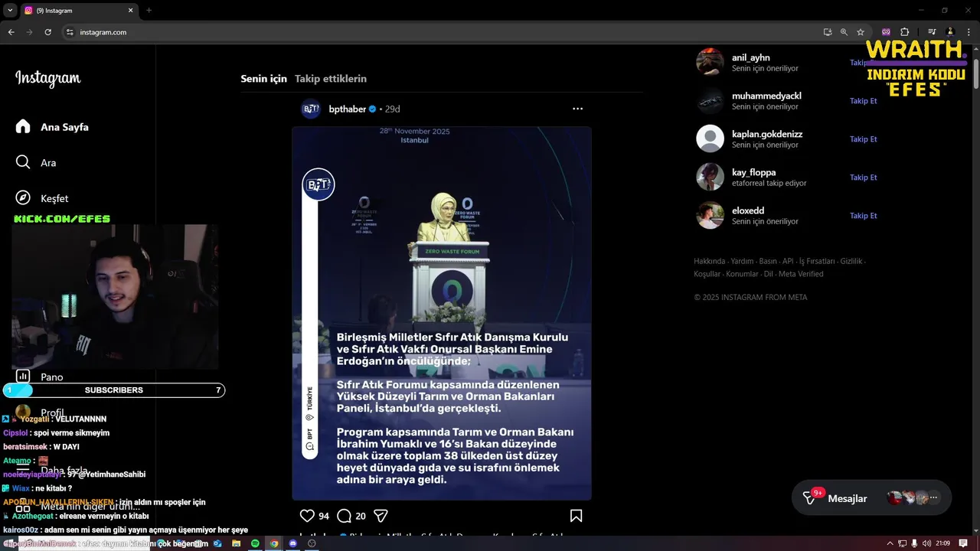Image resolution: width=980 pixels, height=551 pixels.
Task: Open the Konumlar footer link
Action: click(742, 274)
